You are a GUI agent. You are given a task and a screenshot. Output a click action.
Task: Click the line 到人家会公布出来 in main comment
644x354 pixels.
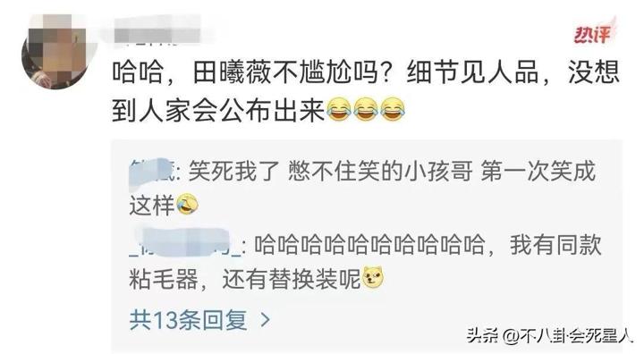[218, 110]
